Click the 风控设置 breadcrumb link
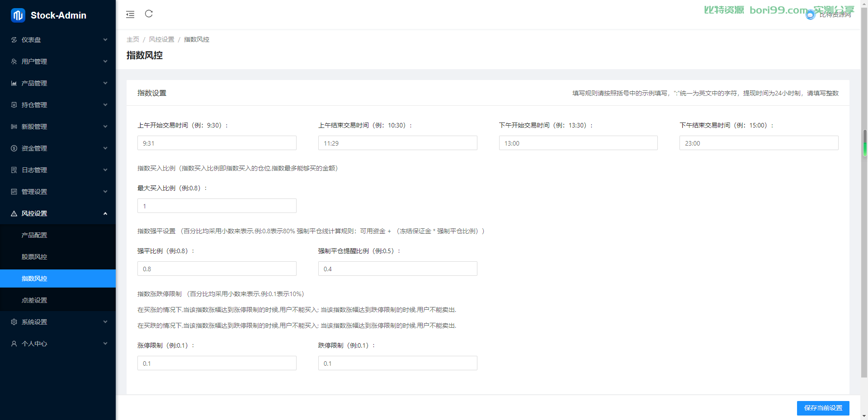Viewport: 868px width, 420px height. click(161, 40)
